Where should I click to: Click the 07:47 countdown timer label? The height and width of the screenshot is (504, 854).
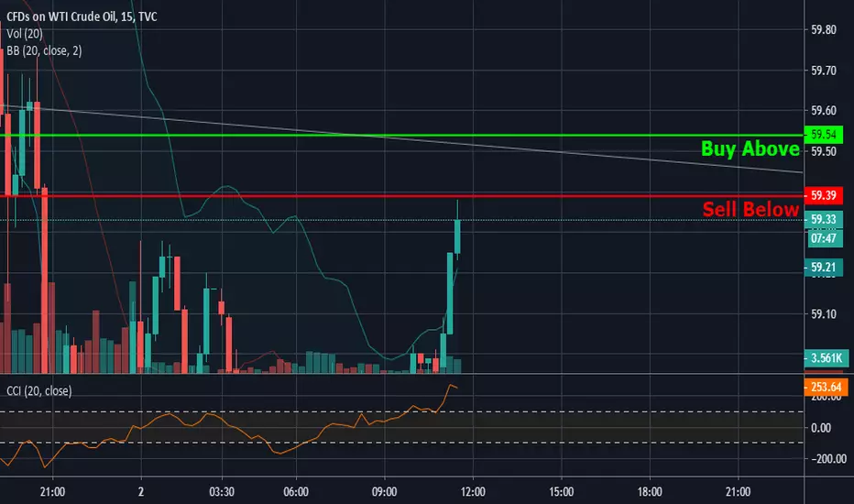point(823,238)
